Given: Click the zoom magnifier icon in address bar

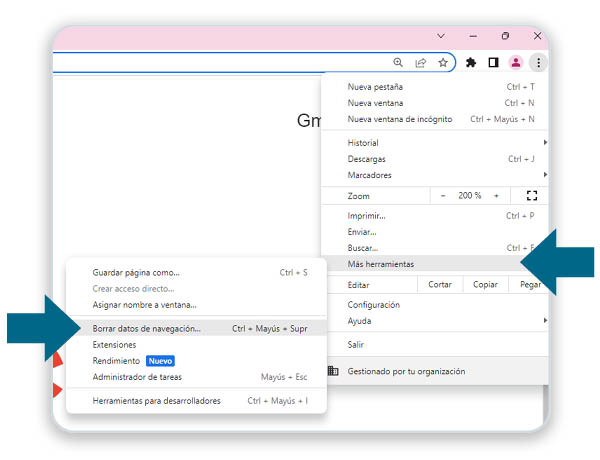Looking at the screenshot, I should [398, 62].
